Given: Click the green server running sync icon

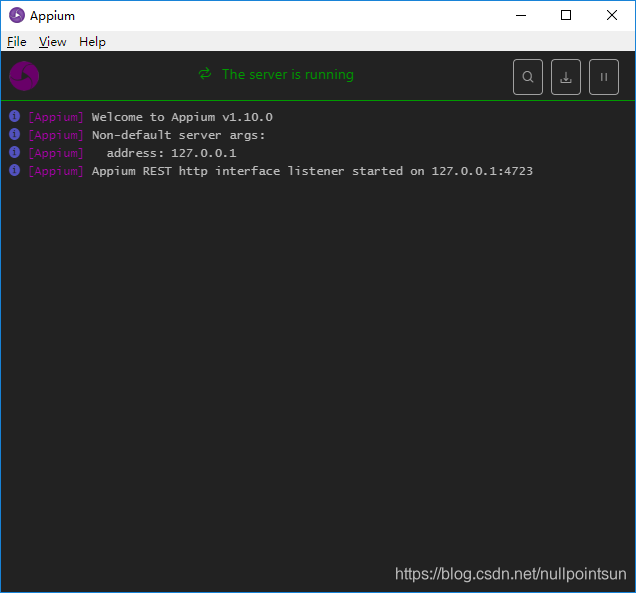Looking at the screenshot, I should click(x=205, y=74).
